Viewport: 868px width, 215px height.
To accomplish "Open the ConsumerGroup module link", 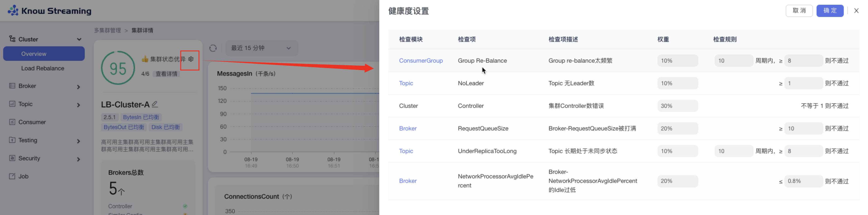I will (x=421, y=61).
